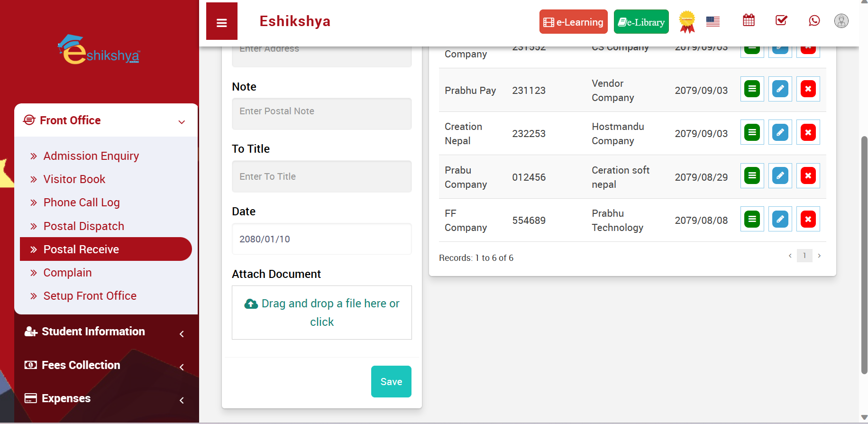Edit the Creation Nepal record
The width and height of the screenshot is (868, 424).
tap(780, 132)
